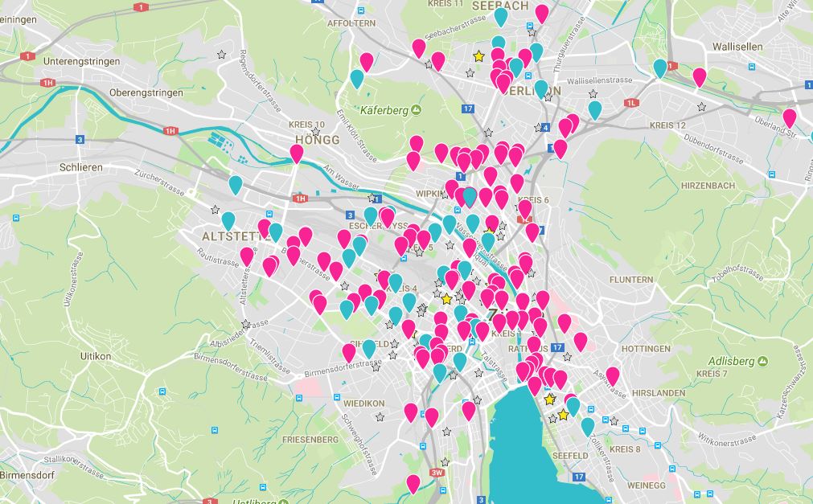813x504 pixels.
Task: Select pink marker left of Birmensdorferstrasse teal marker
Action: click(349, 352)
